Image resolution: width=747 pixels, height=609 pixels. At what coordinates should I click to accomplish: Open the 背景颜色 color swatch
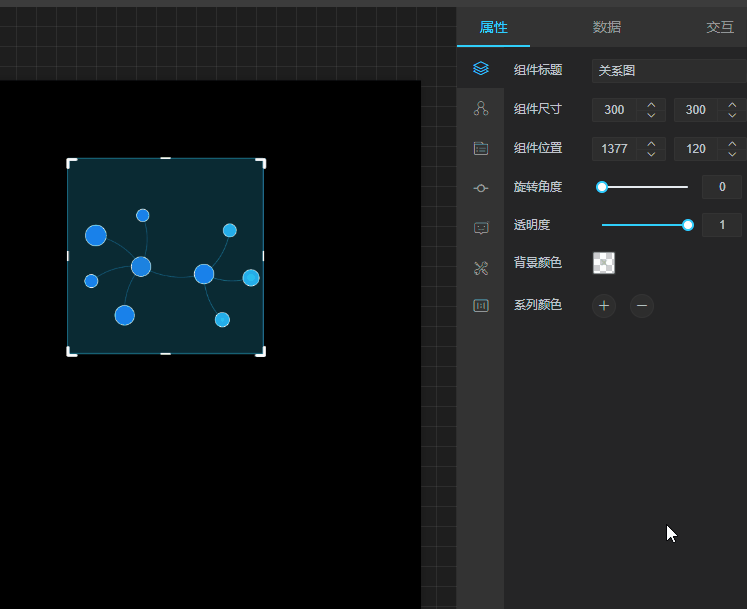[x=604, y=263]
